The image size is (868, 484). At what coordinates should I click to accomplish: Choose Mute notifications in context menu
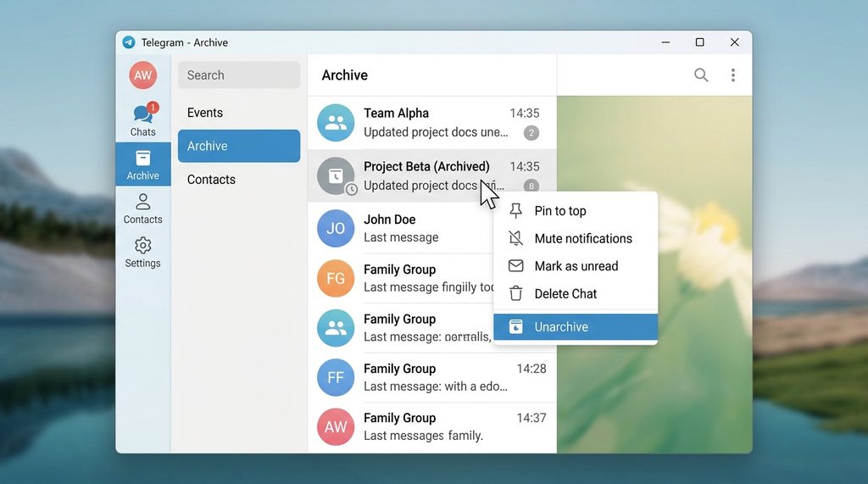pyautogui.click(x=582, y=239)
